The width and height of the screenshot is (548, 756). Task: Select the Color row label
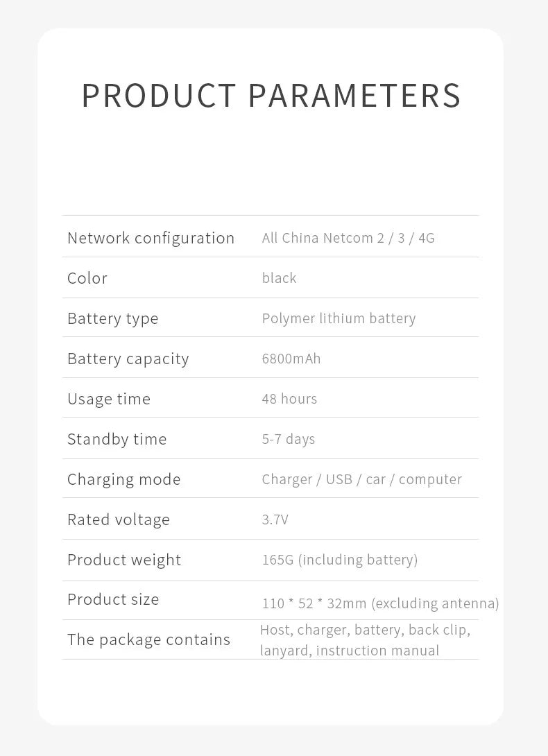(x=87, y=278)
